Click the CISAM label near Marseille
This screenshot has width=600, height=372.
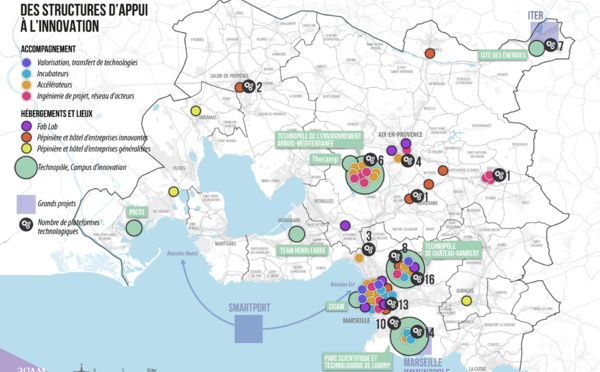pyautogui.click(x=336, y=307)
